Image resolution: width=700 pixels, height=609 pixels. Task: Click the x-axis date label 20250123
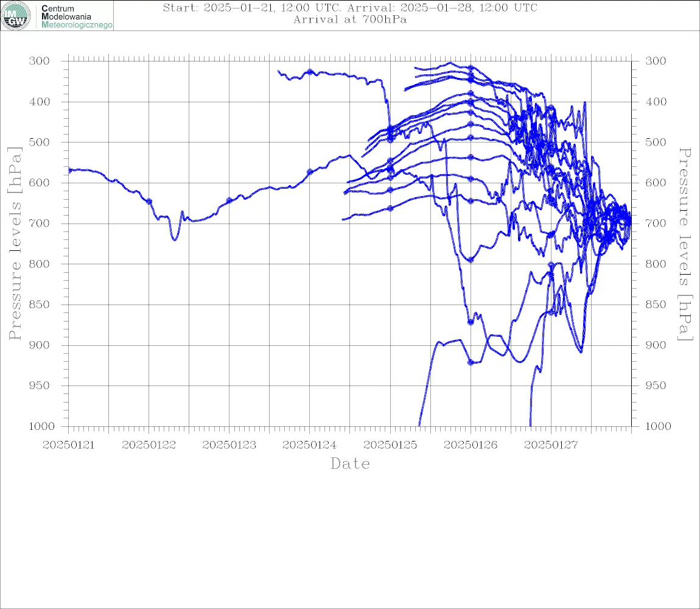[229, 445]
